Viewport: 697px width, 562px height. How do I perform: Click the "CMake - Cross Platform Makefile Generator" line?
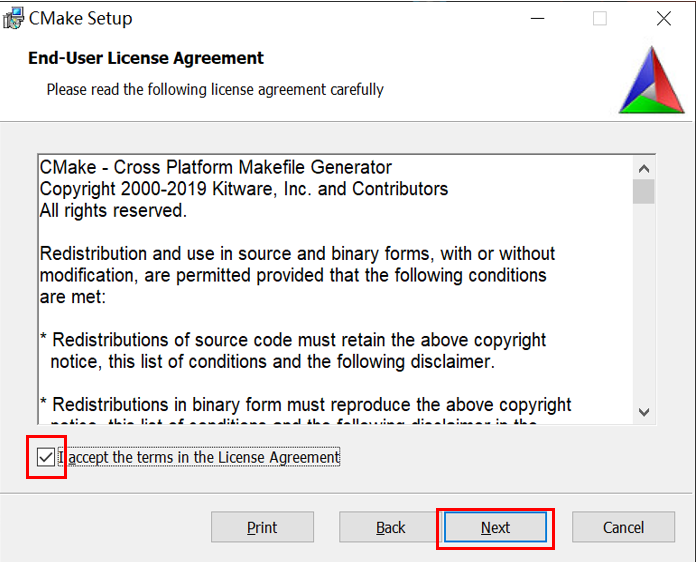coord(216,167)
